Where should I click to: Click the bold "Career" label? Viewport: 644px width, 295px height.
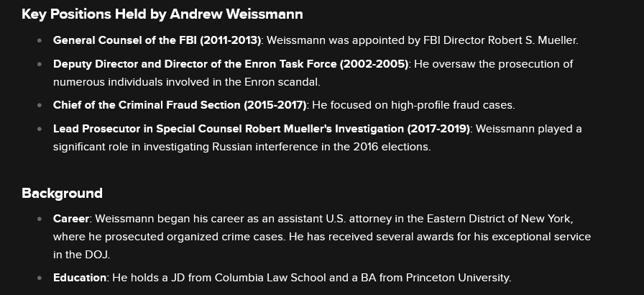click(x=71, y=218)
